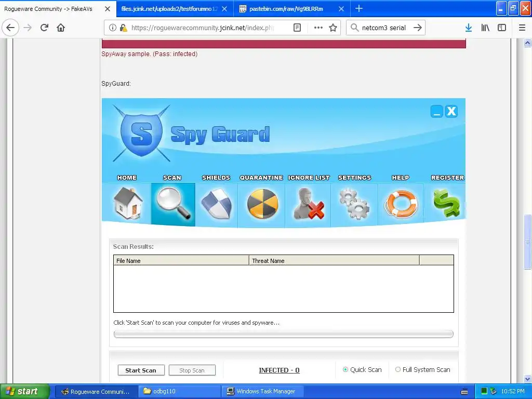Select the Scan magnifying glass icon

173,204
